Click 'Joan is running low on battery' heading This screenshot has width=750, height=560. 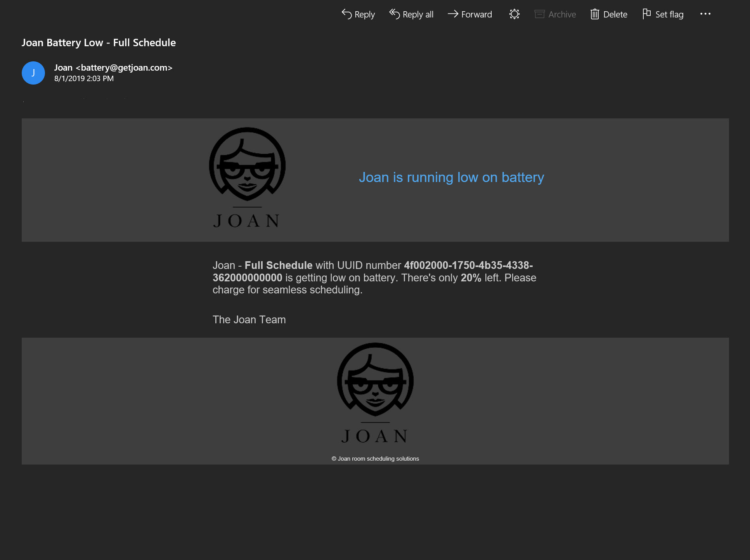[x=451, y=177]
